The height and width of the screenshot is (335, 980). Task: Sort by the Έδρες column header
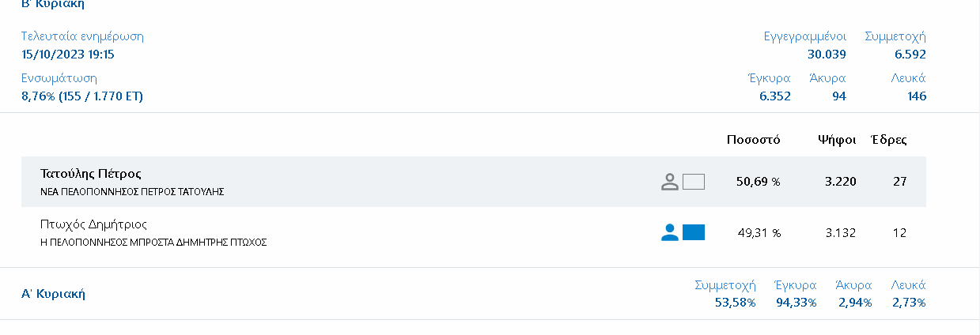pos(889,140)
